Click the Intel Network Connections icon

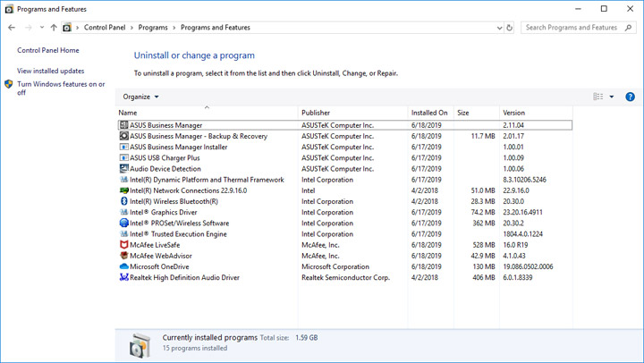123,190
